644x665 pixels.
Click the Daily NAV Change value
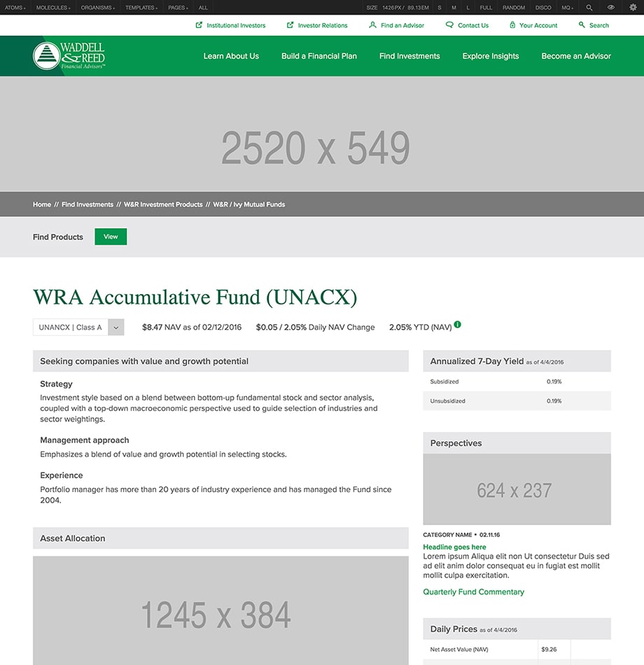coord(315,328)
